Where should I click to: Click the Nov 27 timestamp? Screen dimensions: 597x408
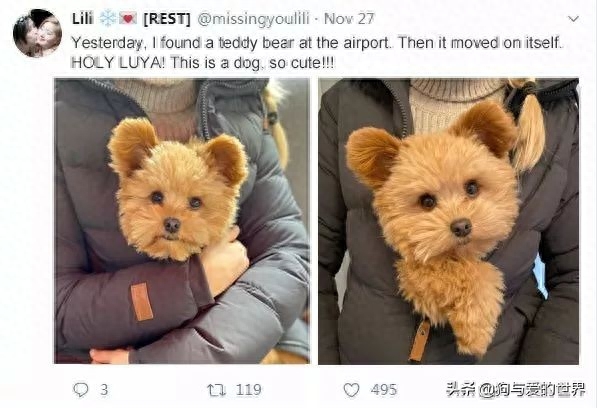pyautogui.click(x=349, y=19)
